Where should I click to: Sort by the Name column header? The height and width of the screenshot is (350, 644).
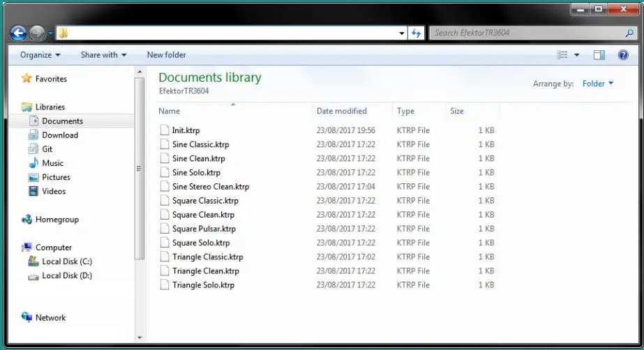tap(170, 111)
